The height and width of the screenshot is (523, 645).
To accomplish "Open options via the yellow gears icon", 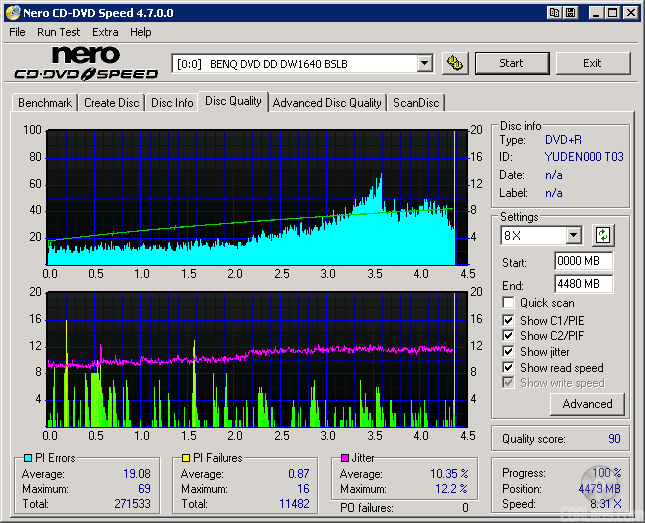I will point(455,63).
